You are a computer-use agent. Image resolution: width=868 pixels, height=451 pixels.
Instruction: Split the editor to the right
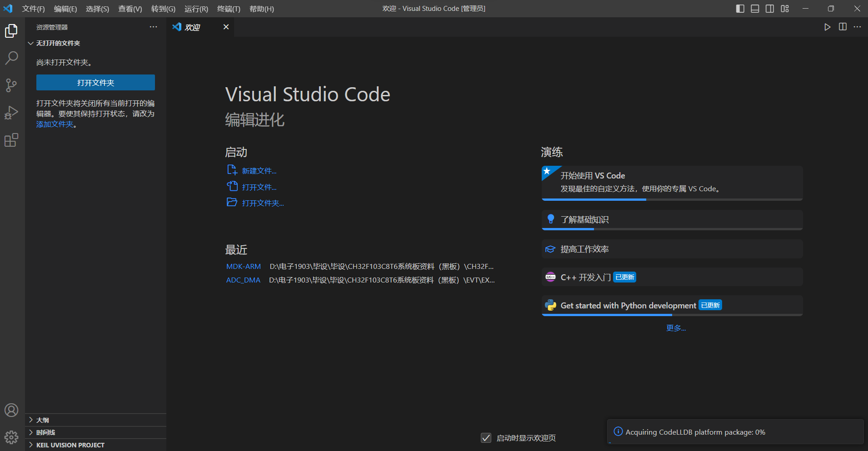coord(843,27)
